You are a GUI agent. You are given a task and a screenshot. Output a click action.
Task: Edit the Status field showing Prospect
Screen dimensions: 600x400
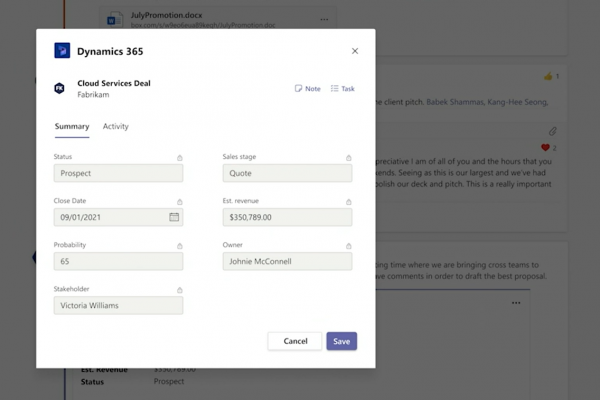(x=118, y=173)
